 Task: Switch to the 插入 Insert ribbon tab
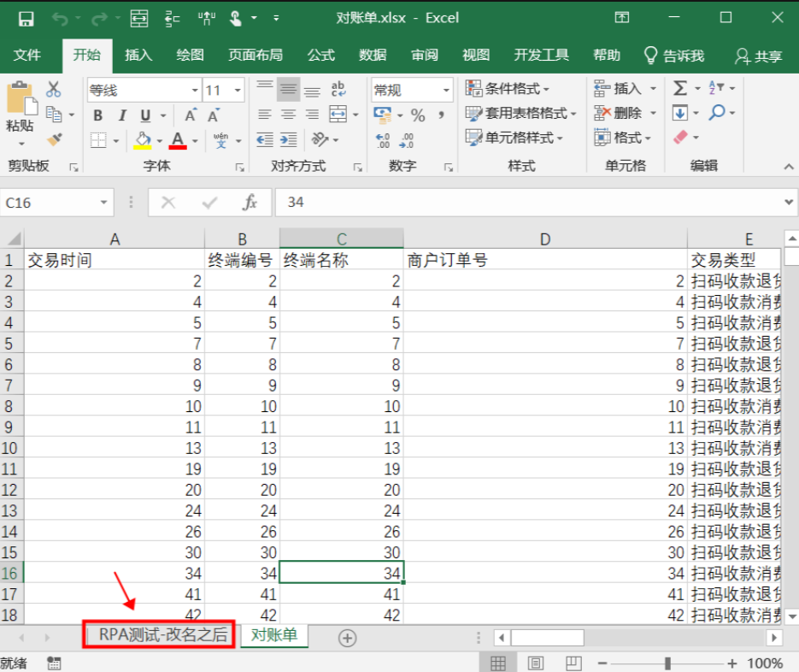coord(138,55)
